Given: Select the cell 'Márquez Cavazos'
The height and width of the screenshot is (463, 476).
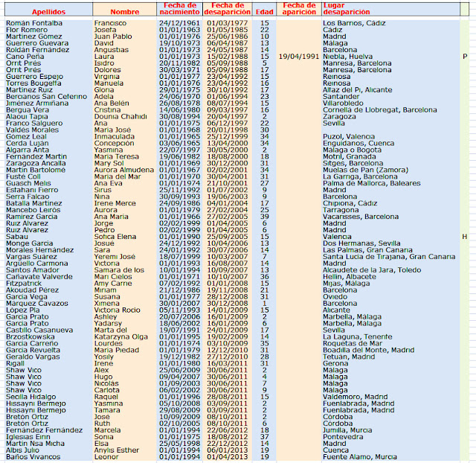Looking at the screenshot, I should (x=36, y=304).
